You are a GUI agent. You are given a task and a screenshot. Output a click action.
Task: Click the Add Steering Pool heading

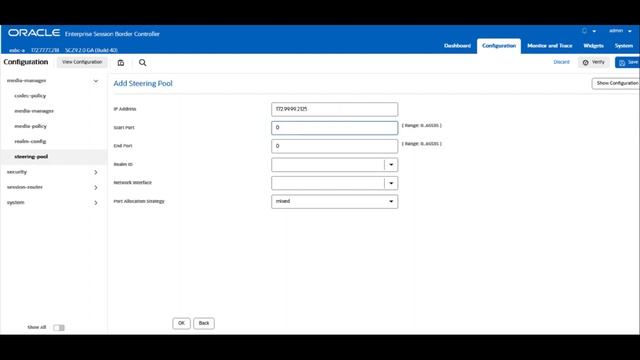143,83
